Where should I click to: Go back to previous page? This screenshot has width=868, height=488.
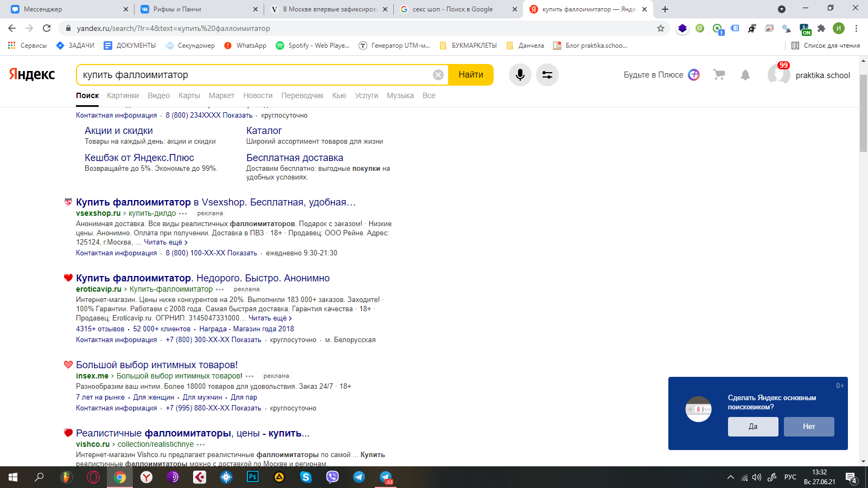click(x=12, y=28)
